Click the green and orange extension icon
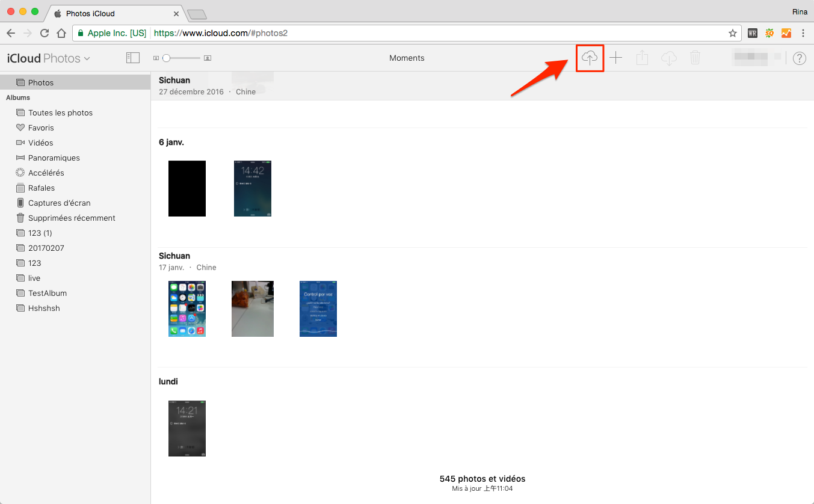The image size is (814, 504). tap(769, 33)
